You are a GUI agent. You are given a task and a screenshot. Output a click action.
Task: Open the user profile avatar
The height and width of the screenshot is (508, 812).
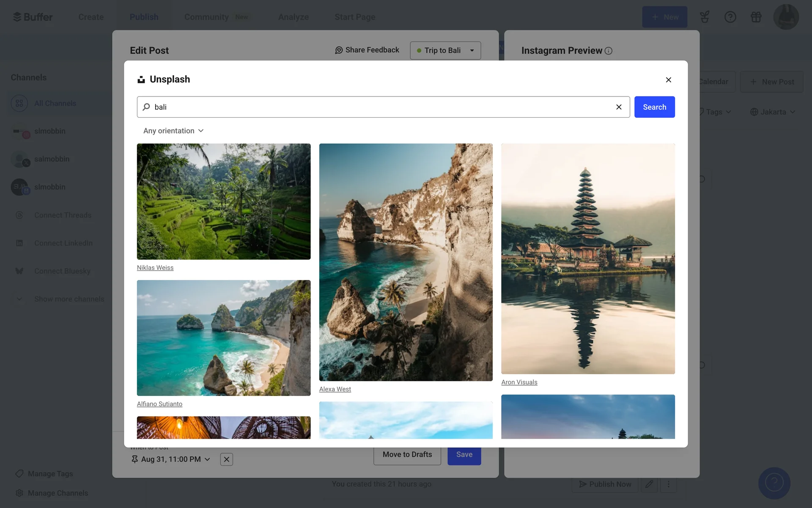[x=786, y=17]
